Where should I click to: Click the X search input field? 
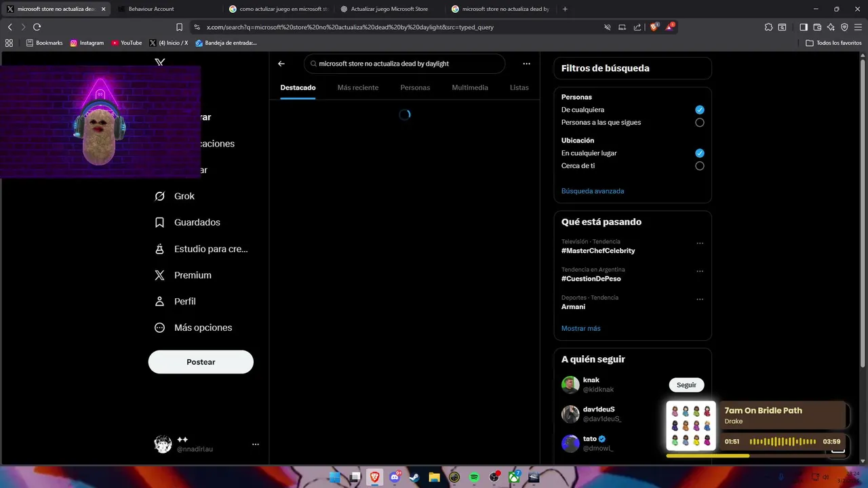(x=405, y=64)
